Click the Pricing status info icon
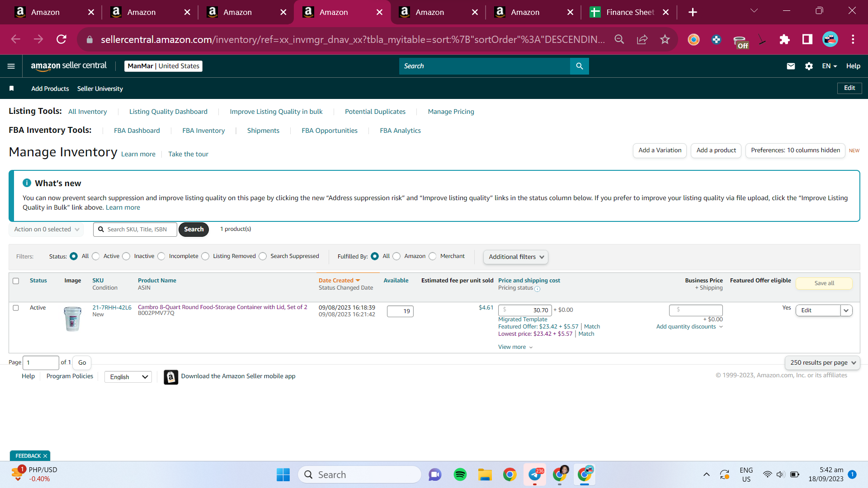The width and height of the screenshot is (868, 488). (x=537, y=289)
